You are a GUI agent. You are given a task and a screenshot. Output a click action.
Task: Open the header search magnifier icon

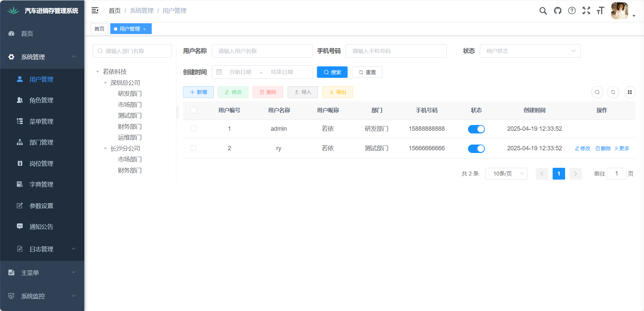click(x=543, y=11)
